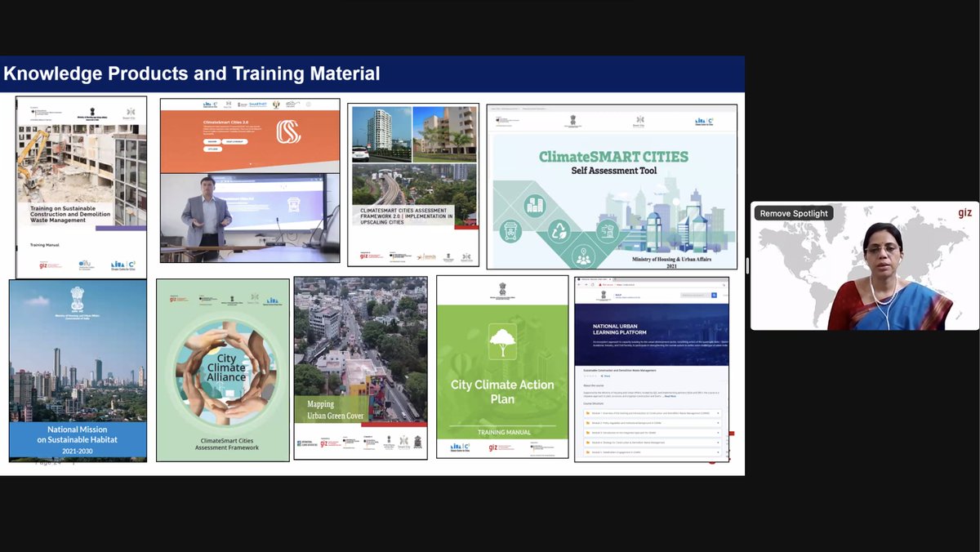Click the India emblem on National Mission cover

[x=77, y=298]
